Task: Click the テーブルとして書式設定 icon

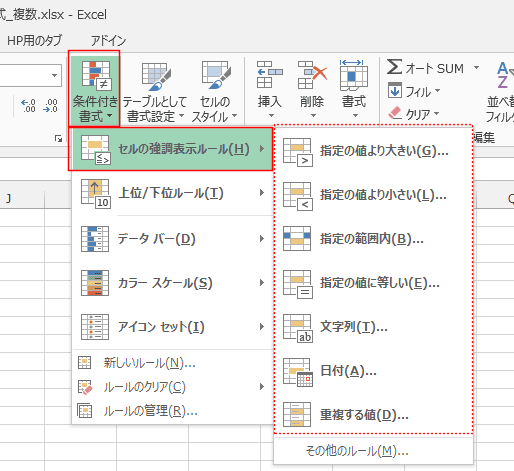Action: point(156,77)
